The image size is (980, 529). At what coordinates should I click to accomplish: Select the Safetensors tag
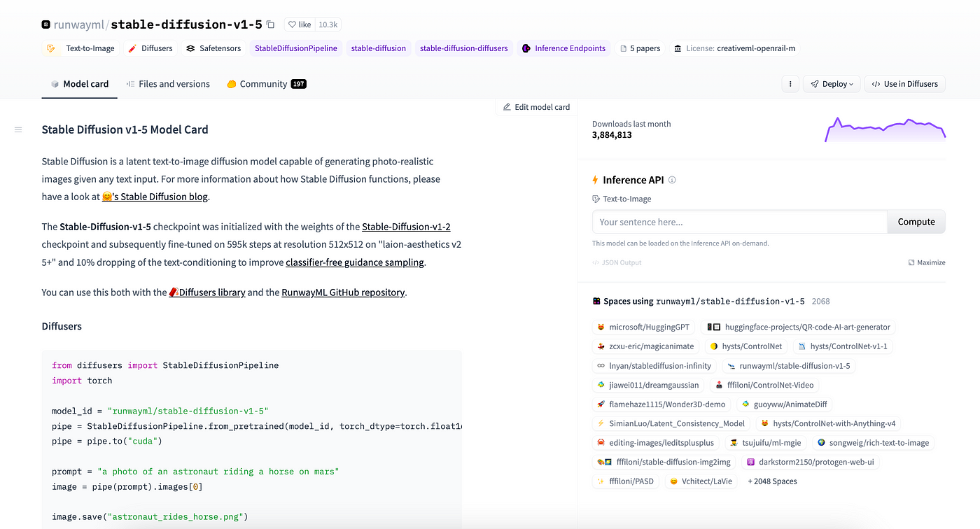pyautogui.click(x=213, y=48)
